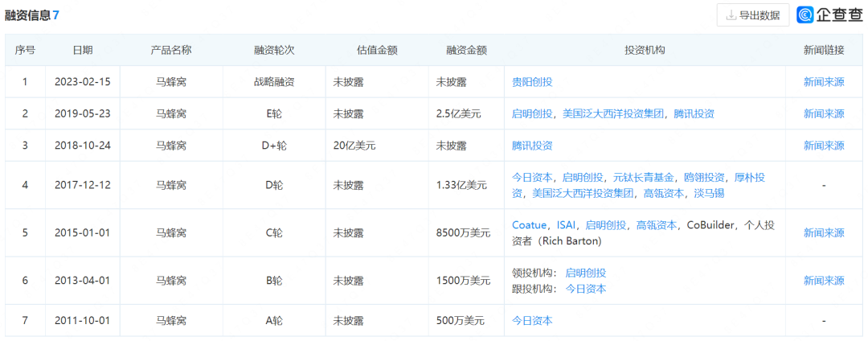This screenshot has height=341, width=868.
Task: Open 美国泛大西洋投资集团 in the E轮 row
Action: coord(613,114)
